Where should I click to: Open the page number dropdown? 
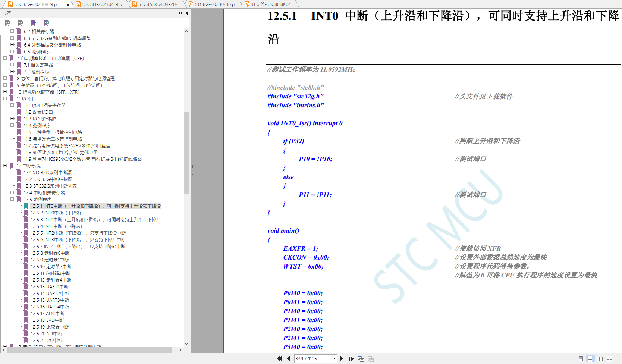point(334,358)
